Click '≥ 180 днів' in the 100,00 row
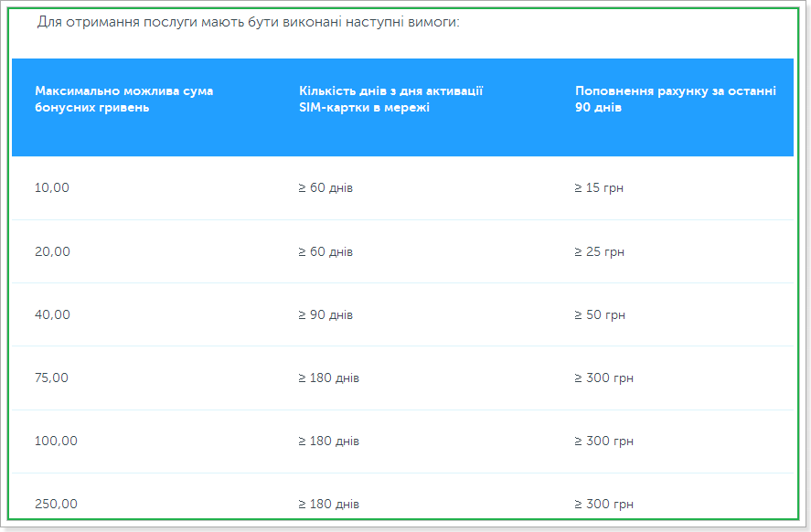The width and height of the screenshot is (811, 532). (328, 441)
